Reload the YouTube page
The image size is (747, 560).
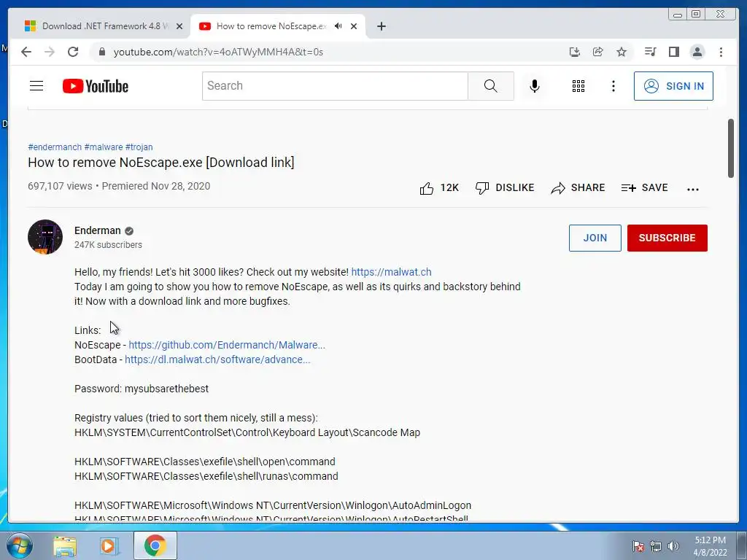tap(73, 52)
